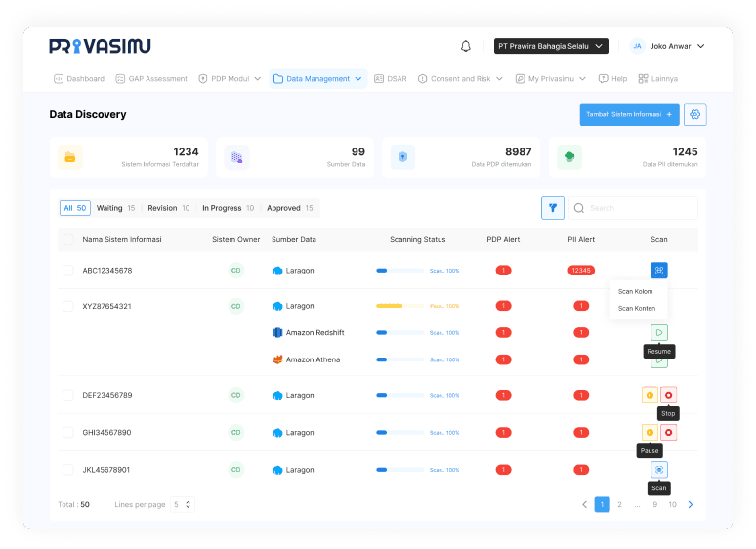Change the lines per page dropdown
Screen dimensions: 756x549
pyautogui.click(x=183, y=505)
